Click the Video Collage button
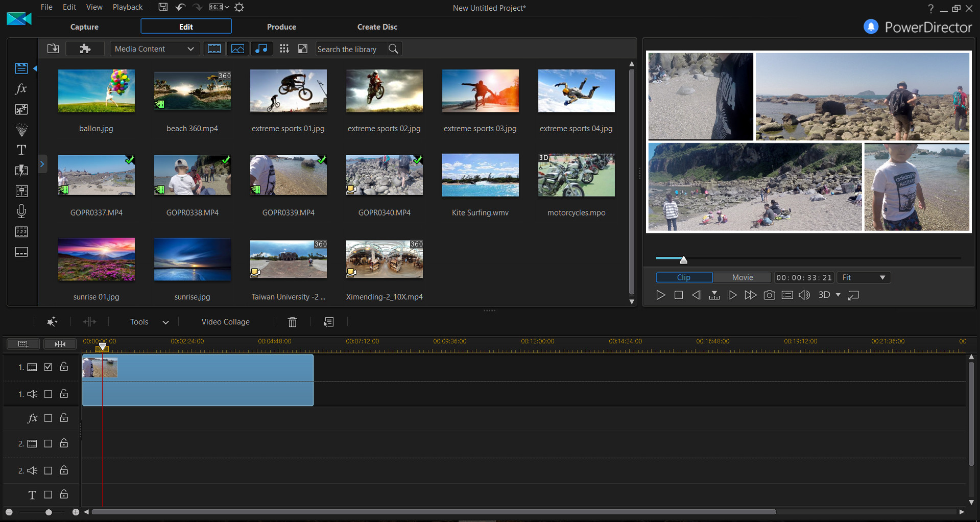980x522 pixels. (225, 322)
